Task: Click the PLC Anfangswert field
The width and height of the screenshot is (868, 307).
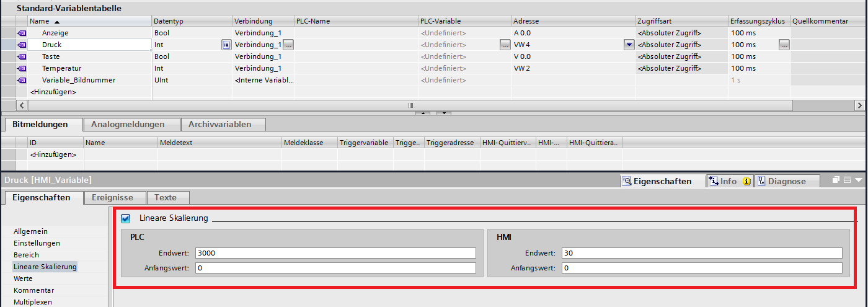Action: pyautogui.click(x=335, y=268)
